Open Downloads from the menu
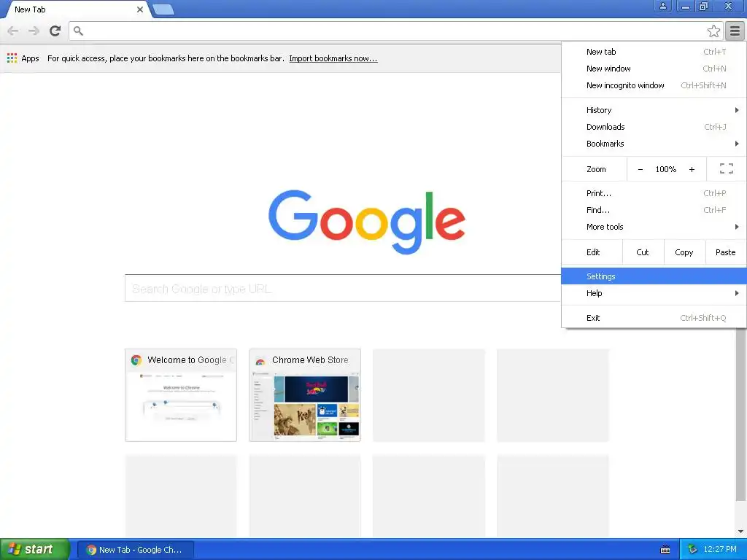 tap(654, 127)
